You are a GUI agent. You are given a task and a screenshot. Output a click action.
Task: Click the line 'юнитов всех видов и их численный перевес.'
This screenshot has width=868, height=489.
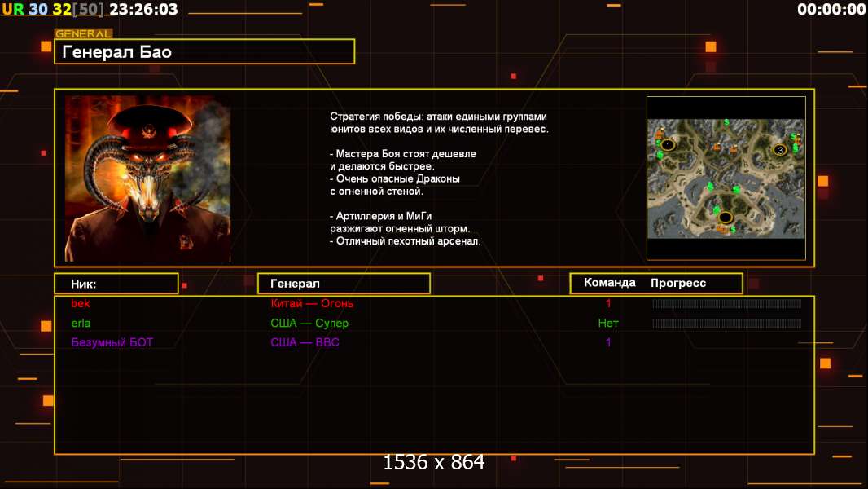pos(440,129)
